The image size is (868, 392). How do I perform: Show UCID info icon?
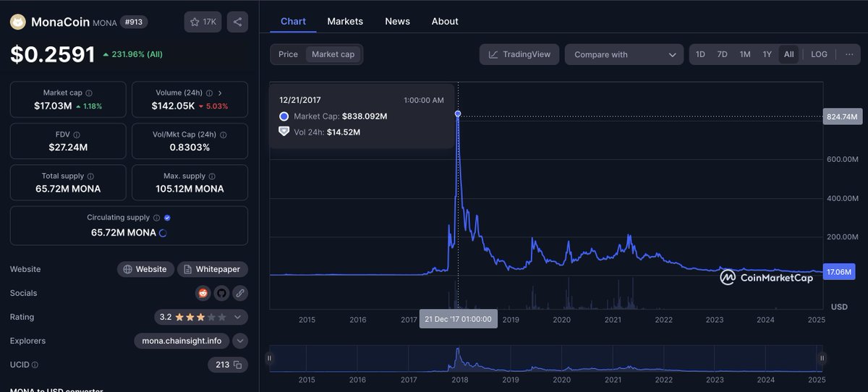point(35,365)
